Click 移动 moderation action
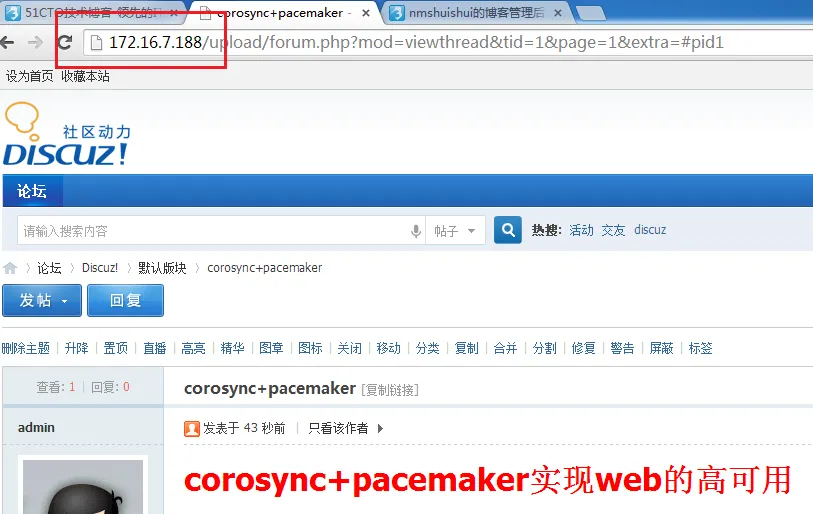813x514 pixels. (388, 348)
